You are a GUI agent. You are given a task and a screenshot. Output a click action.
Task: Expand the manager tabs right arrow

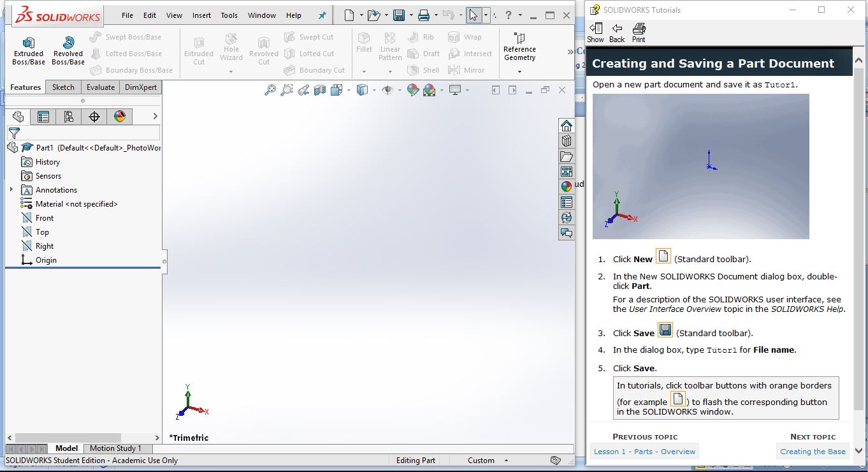155,116
